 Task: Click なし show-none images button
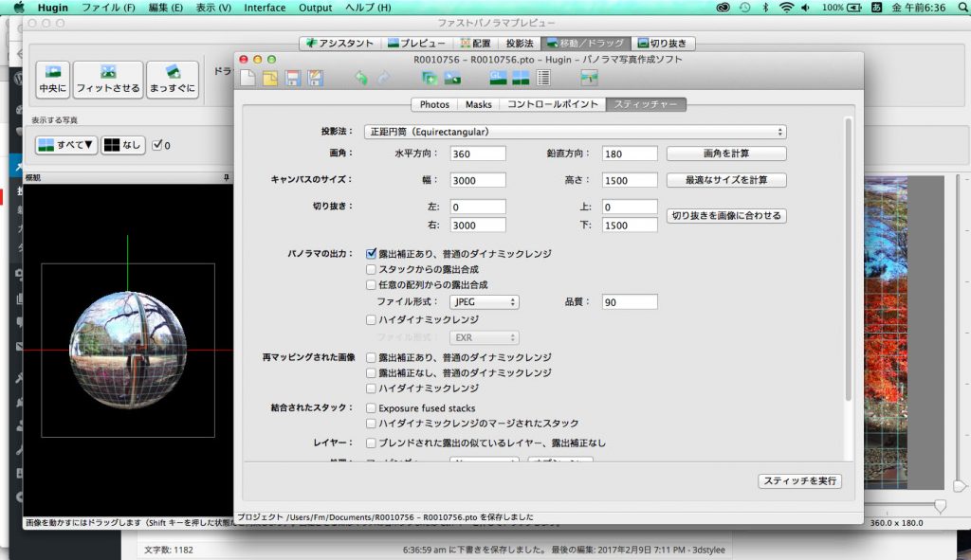[x=122, y=145]
